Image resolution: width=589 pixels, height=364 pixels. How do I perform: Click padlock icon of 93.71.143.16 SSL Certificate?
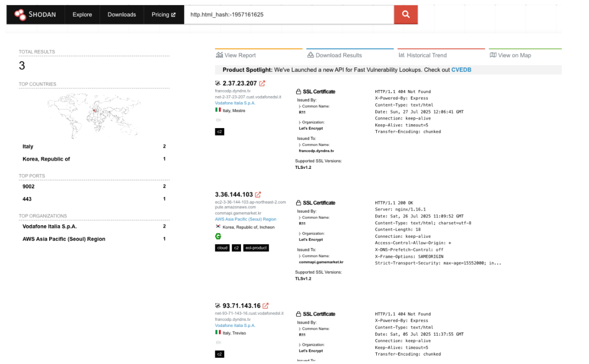click(298, 314)
